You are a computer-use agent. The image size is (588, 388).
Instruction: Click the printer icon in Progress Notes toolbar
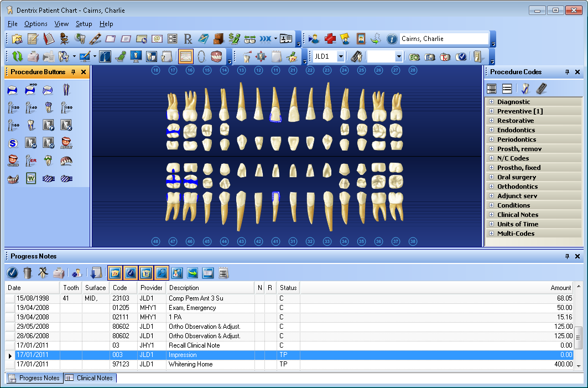(x=59, y=272)
